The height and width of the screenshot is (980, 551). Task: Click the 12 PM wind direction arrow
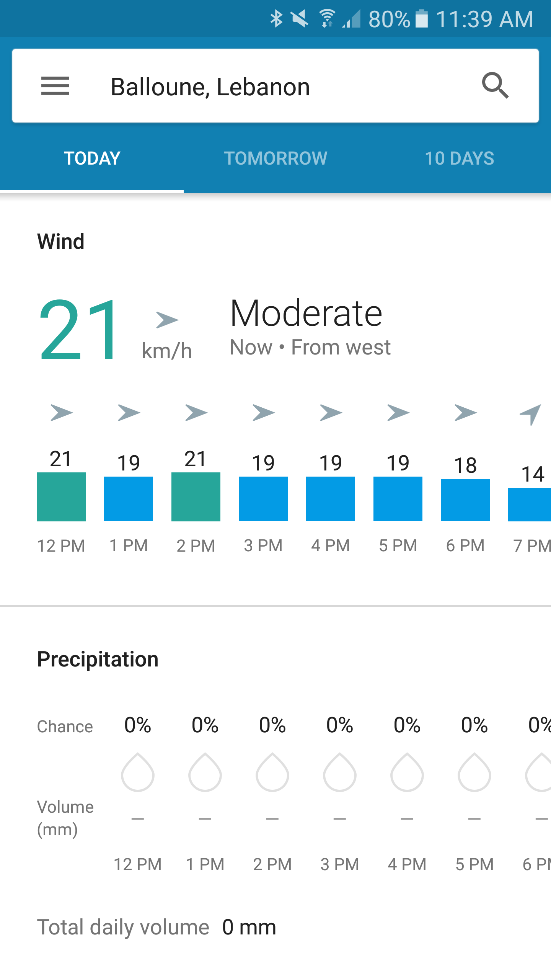coord(61,413)
